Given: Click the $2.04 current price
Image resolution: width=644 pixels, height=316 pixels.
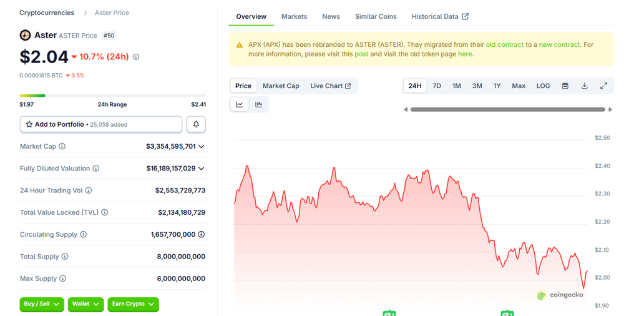Looking at the screenshot, I should 44,57.
